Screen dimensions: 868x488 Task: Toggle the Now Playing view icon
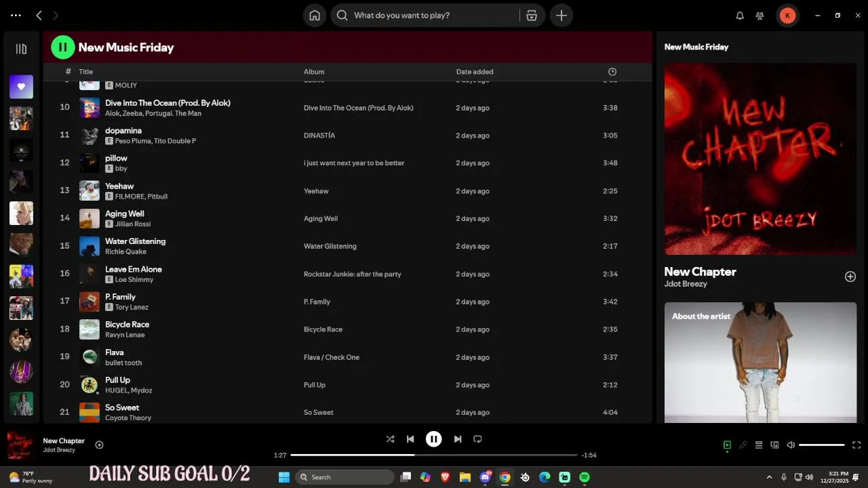pyautogui.click(x=727, y=445)
